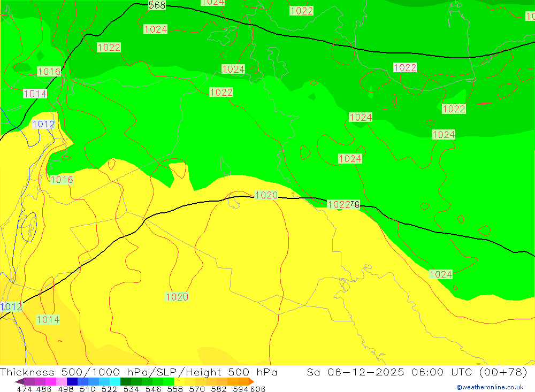Select the purple left arrow of the legend
This screenshot has height=392, width=535.
point(19,381)
